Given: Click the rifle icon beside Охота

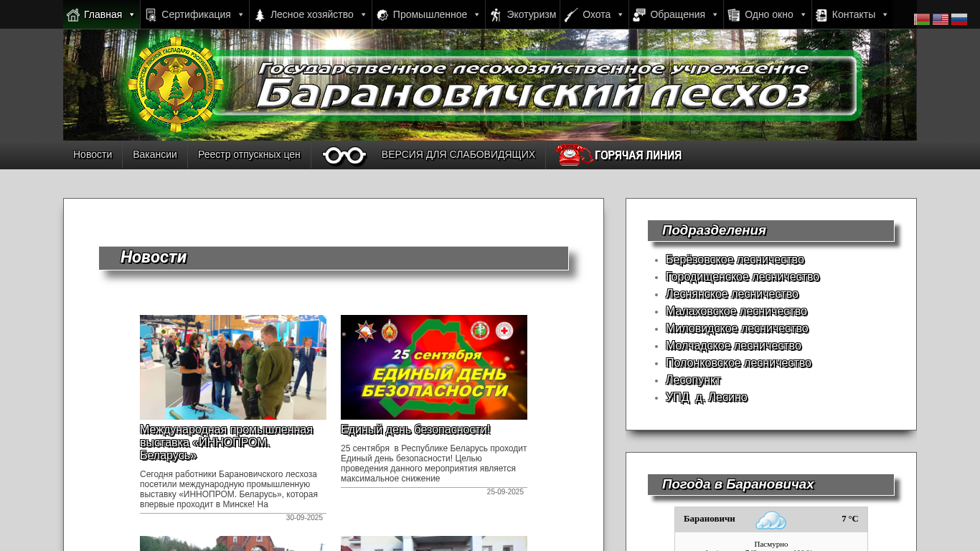Looking at the screenshot, I should pos(571,14).
